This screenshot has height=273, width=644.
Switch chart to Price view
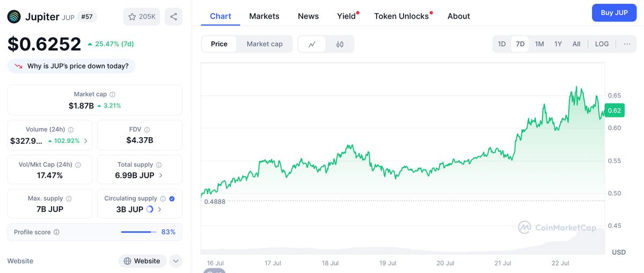coord(219,44)
